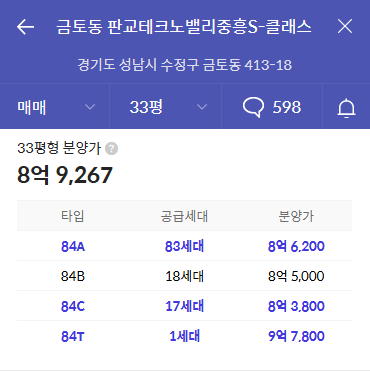Select the 84T type link
The image size is (370, 371).
coord(73,336)
